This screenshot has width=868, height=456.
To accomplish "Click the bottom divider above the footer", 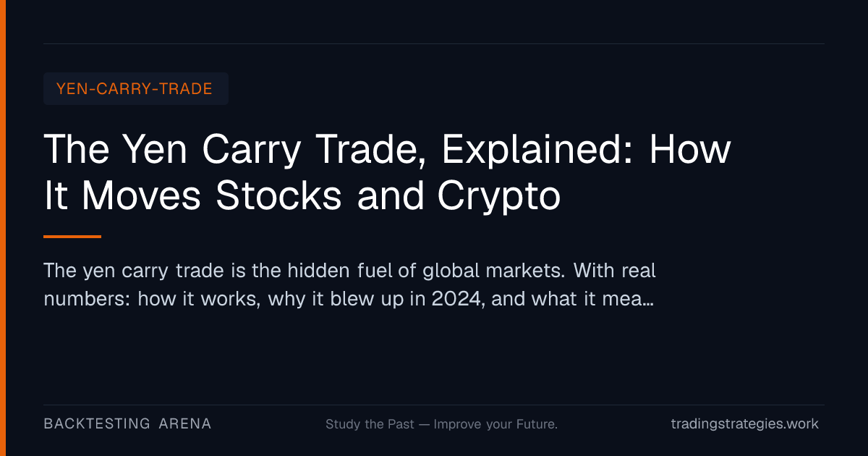I will click(x=434, y=405).
